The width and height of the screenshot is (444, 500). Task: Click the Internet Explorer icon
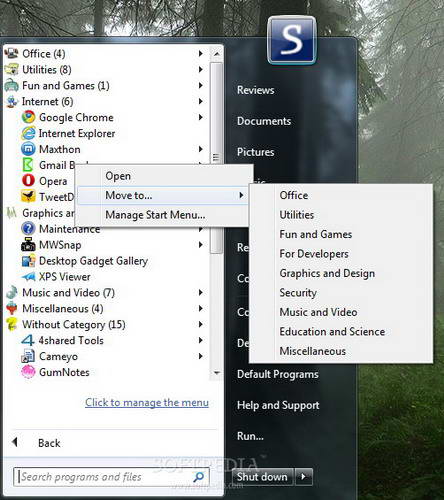point(28,133)
